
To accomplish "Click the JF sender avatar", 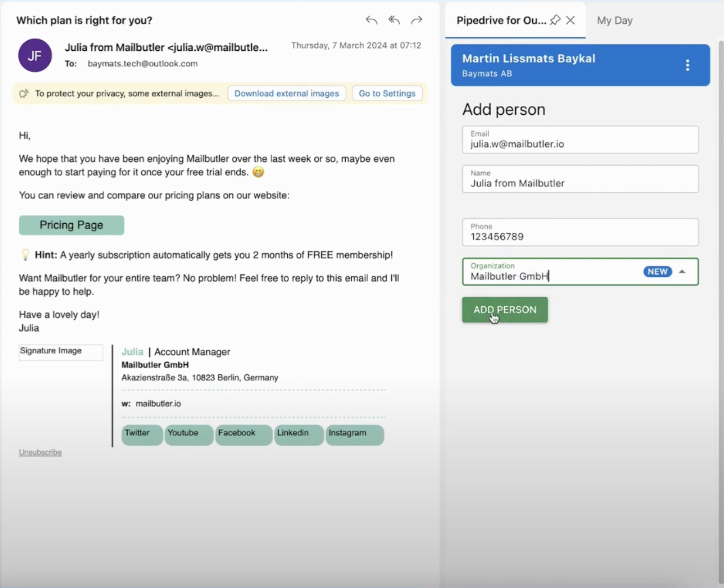I will [x=35, y=55].
